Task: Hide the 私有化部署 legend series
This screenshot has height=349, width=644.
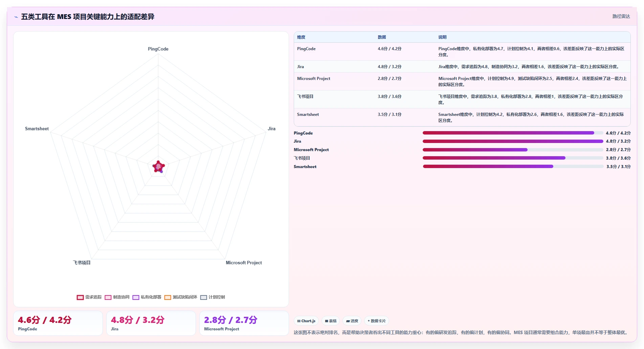Action: (x=147, y=297)
